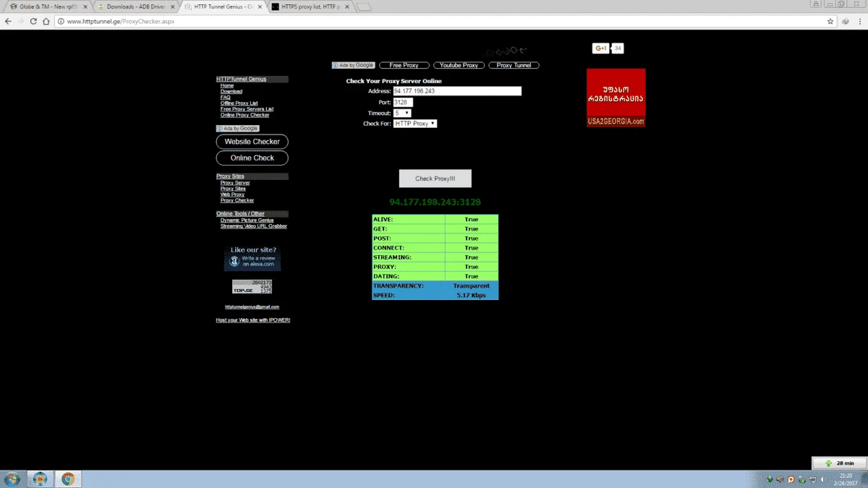Image resolution: width=868 pixels, height=488 pixels.
Task: Bookmark this page with the star icon
Action: 830,22
